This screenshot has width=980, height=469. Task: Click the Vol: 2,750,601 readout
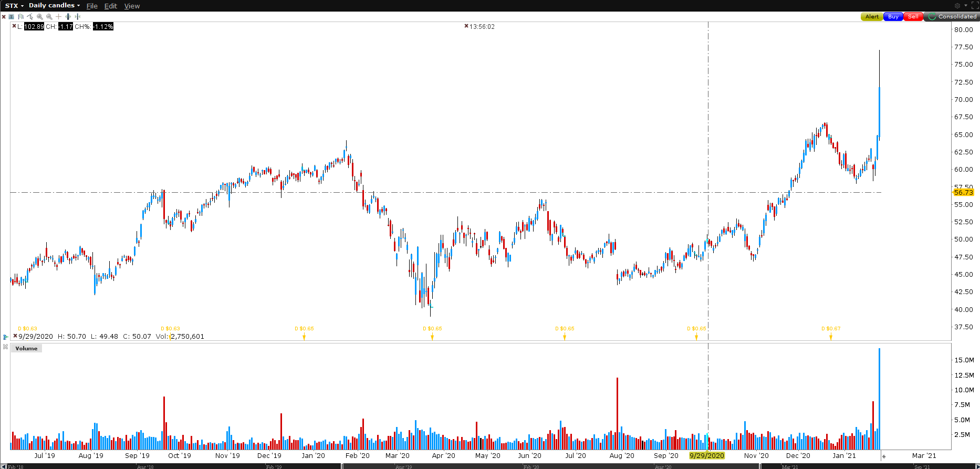click(x=180, y=337)
